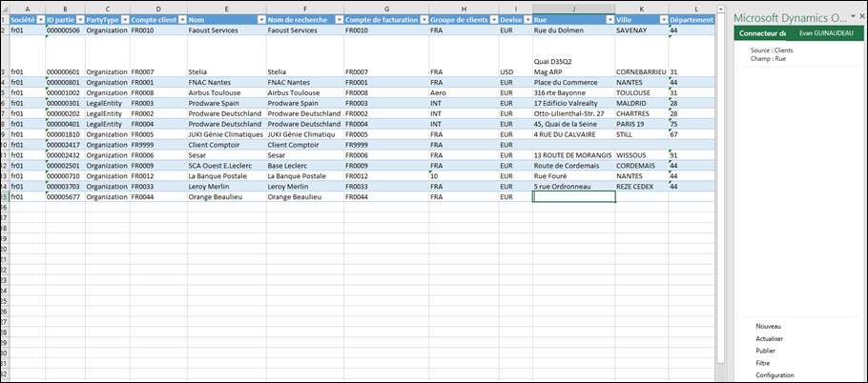The width and height of the screenshot is (868, 383).
Task: Select column J header
Action: (573, 9)
